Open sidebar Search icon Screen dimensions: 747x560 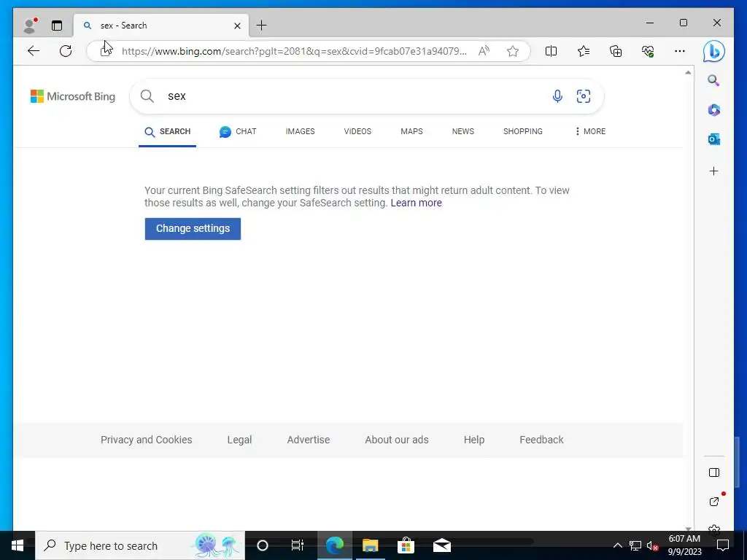click(713, 80)
